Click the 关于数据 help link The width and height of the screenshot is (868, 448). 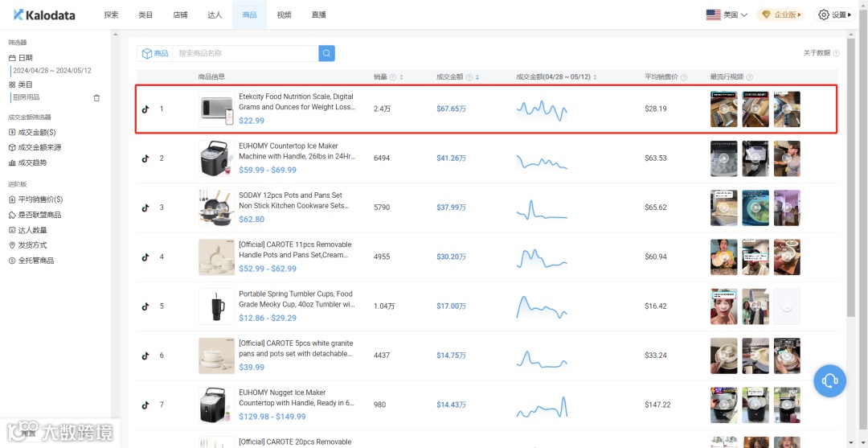click(821, 53)
